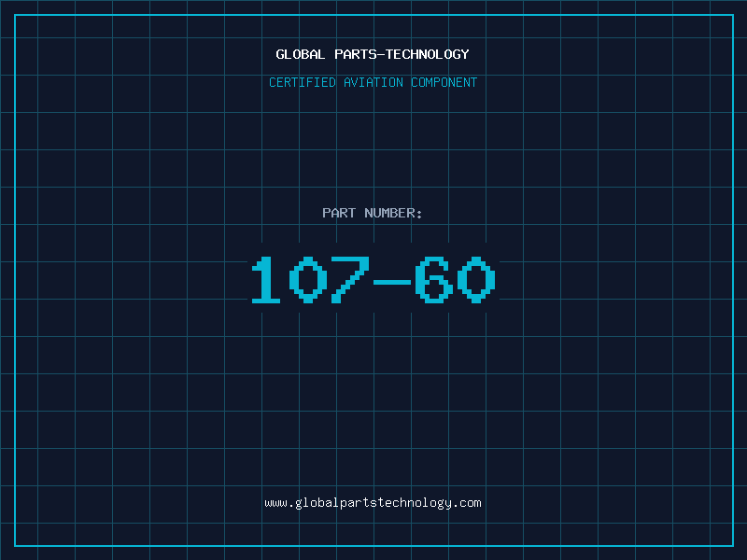Select the part number 107-60

tap(373, 280)
